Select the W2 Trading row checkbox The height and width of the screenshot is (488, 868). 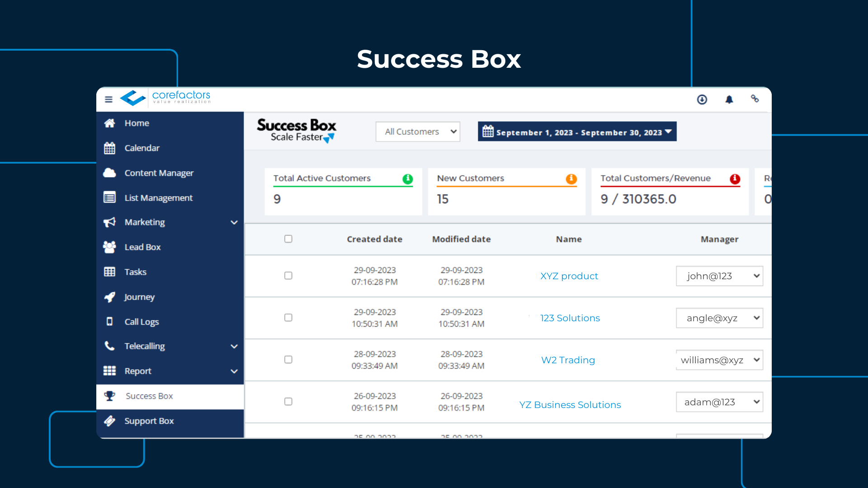(x=288, y=360)
